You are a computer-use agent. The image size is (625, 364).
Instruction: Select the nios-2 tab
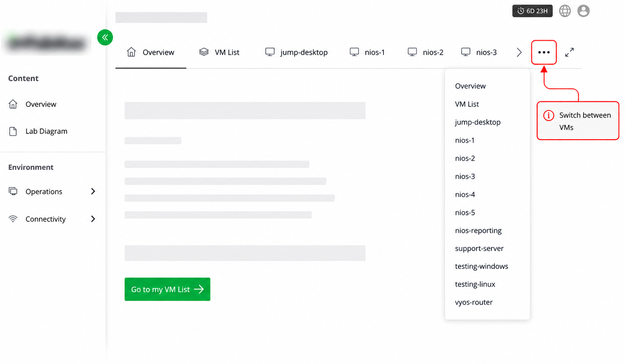coord(425,52)
